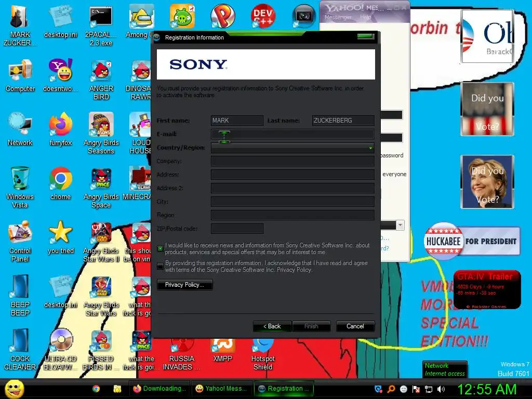Image resolution: width=532 pixels, height=399 pixels.
Task: Click the Privacy Policy... button
Action: coord(184,285)
